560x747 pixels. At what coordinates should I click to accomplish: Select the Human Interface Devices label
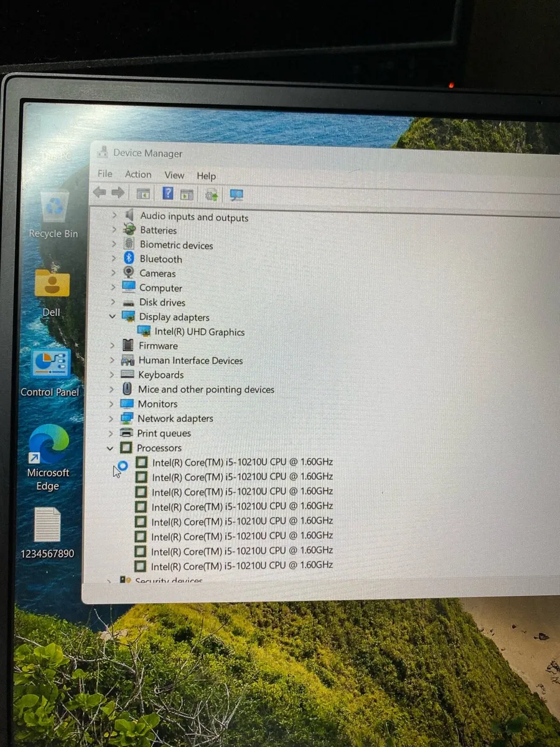pos(190,360)
